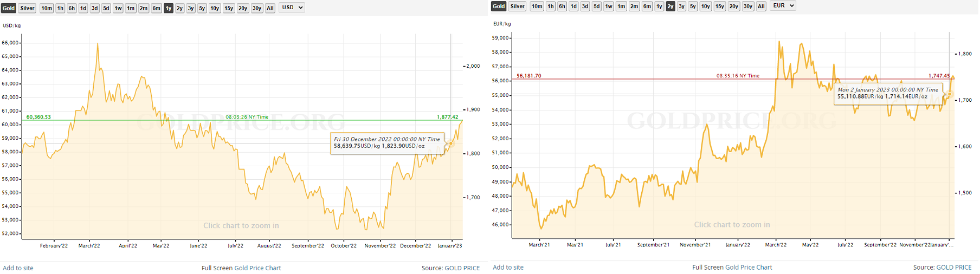This screenshot has width=980, height=274.
Task: Click the 56,181.70 price label
Action: pyautogui.click(x=529, y=76)
